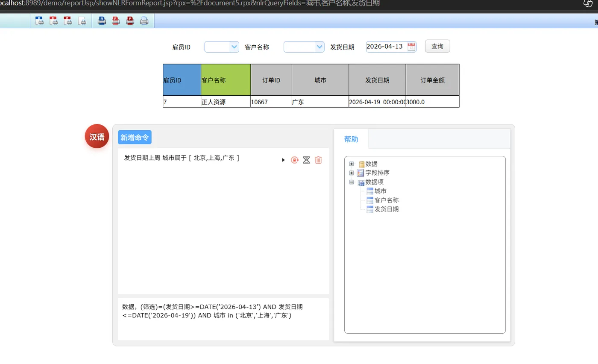
Task: Run the command with the black play arrow
Action: point(283,160)
